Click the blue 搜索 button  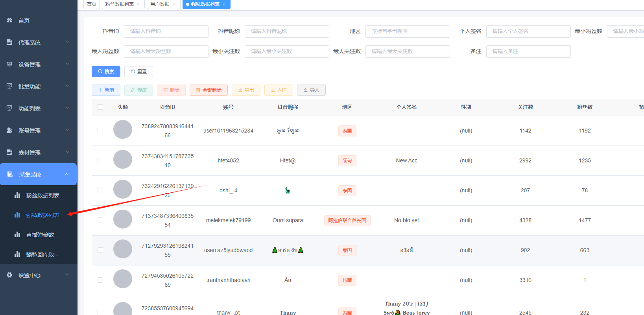tap(106, 72)
